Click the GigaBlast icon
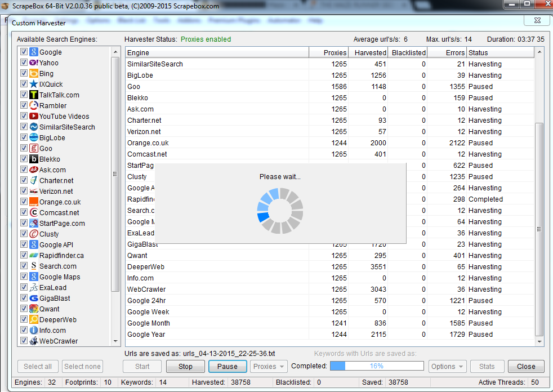The width and height of the screenshot is (553, 392). [33, 298]
